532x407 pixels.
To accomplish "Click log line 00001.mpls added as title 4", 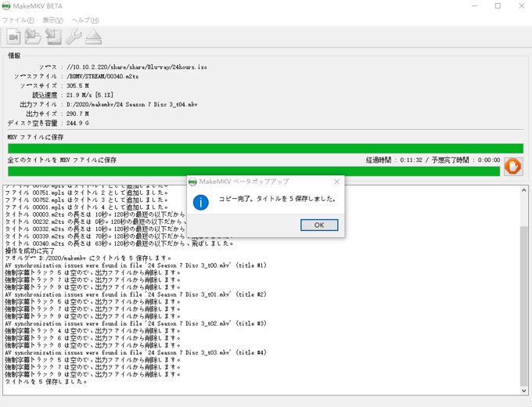I will click(x=86, y=207).
